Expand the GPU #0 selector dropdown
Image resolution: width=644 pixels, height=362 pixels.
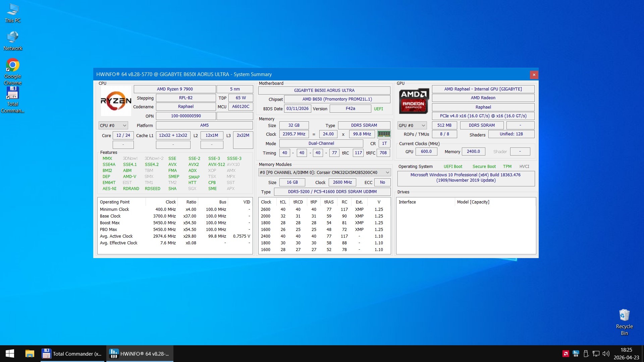point(412,125)
